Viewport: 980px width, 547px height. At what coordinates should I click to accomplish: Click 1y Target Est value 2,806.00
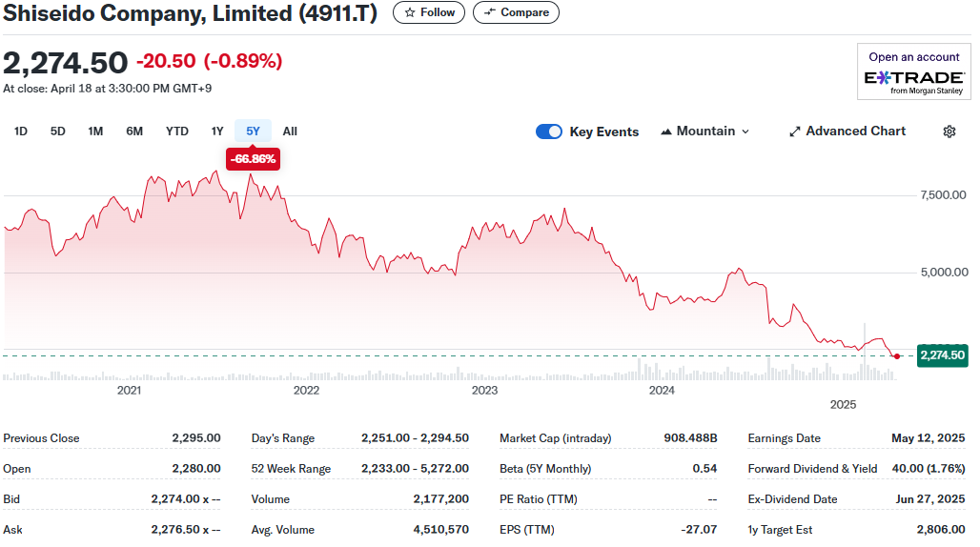pyautogui.click(x=941, y=530)
